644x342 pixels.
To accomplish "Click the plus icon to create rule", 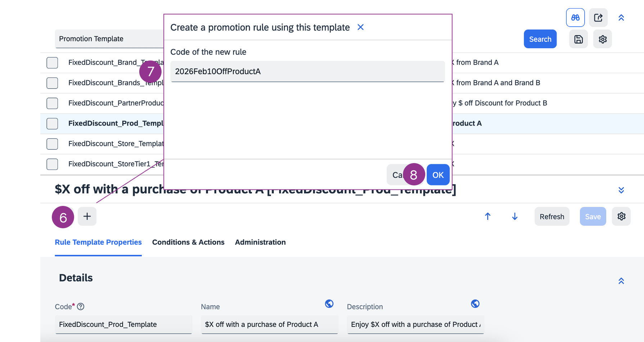I will tap(87, 216).
